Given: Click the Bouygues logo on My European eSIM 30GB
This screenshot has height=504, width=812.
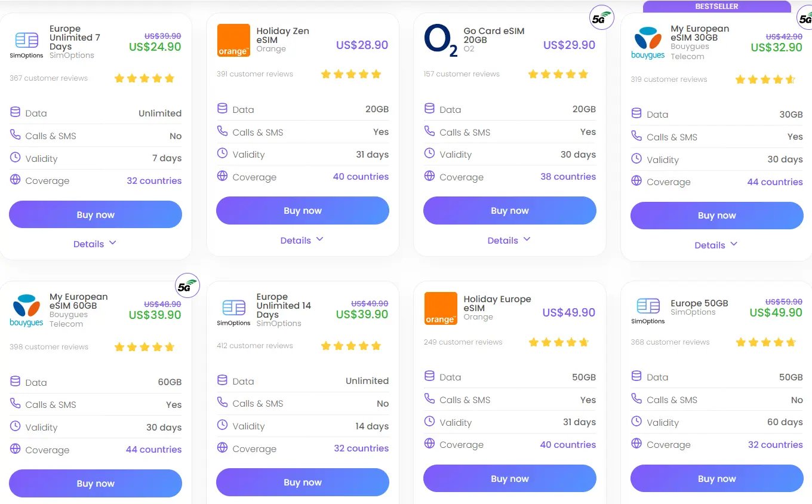Looking at the screenshot, I should pos(647,39).
